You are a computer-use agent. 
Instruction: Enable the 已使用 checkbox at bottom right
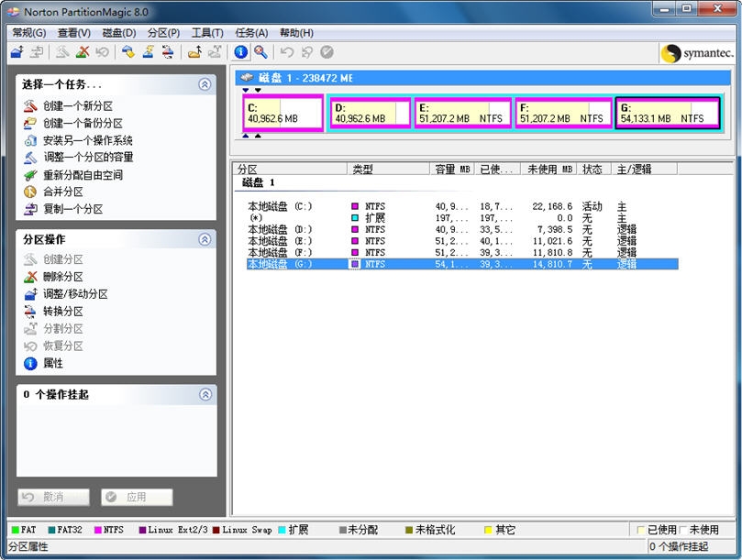coord(639,529)
